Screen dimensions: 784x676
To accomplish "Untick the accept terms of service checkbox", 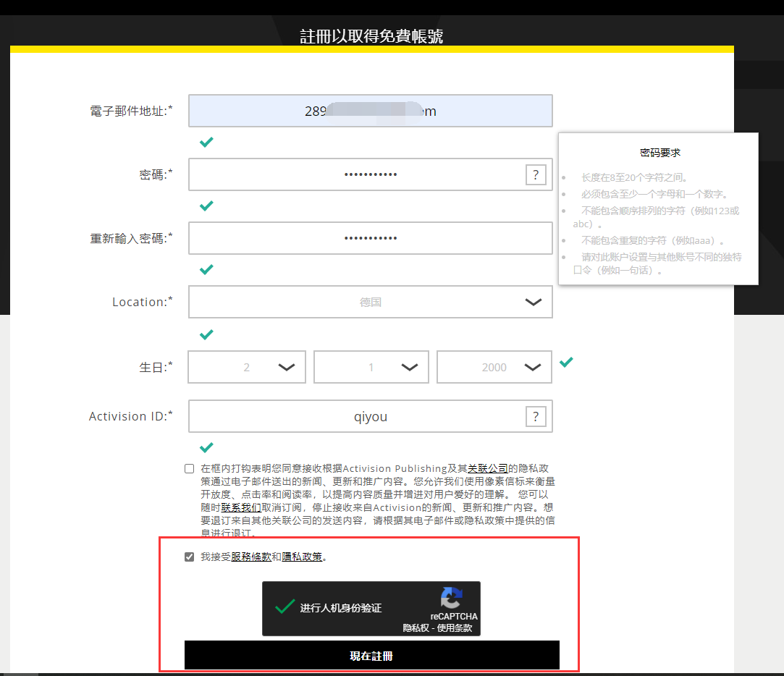I will 189,557.
